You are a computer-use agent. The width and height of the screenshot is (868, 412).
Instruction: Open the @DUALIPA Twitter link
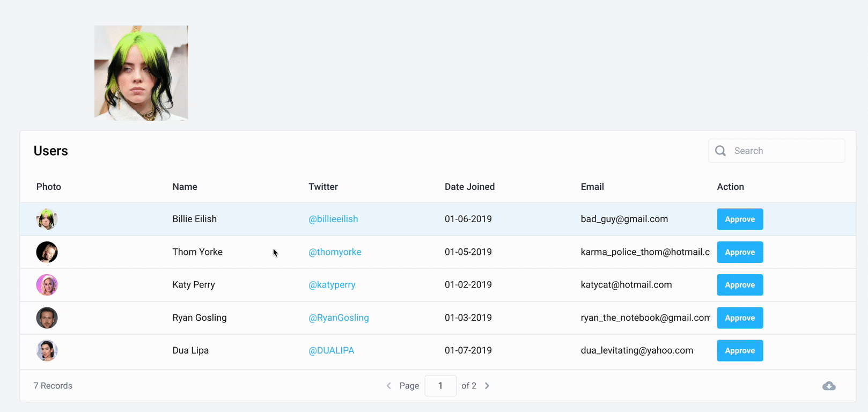click(x=331, y=350)
